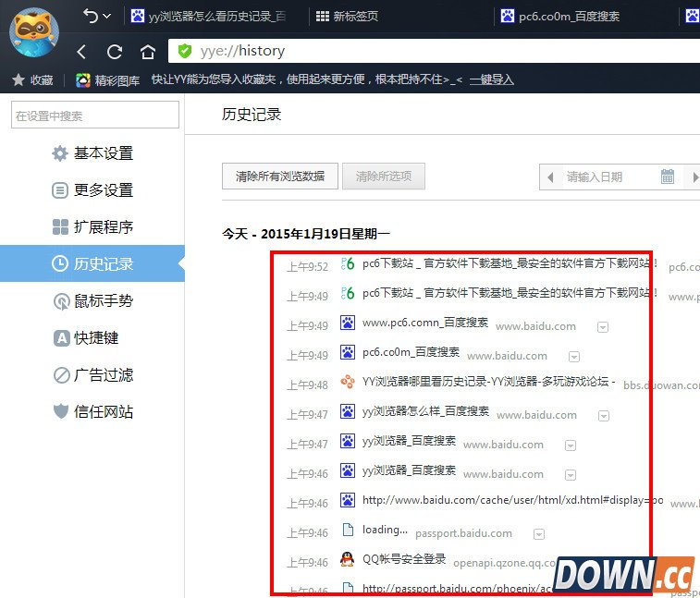Click the page icon beside loading...
The image size is (700, 598).
click(x=348, y=530)
